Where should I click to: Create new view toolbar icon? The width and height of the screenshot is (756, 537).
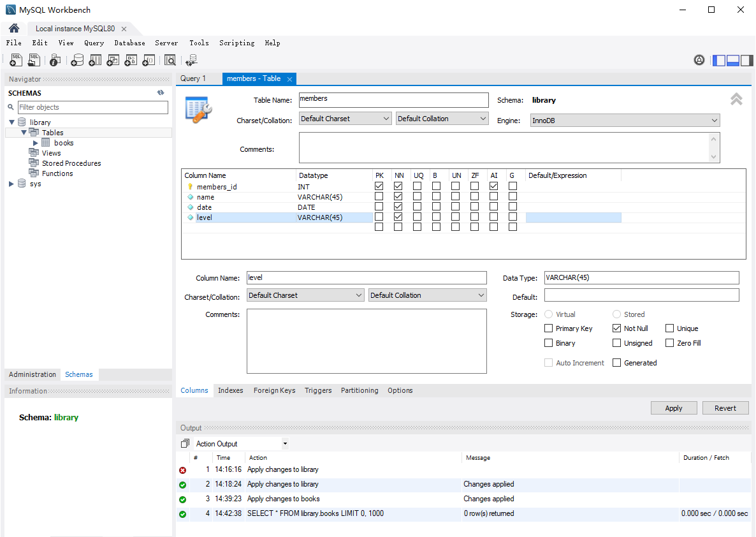tap(113, 60)
